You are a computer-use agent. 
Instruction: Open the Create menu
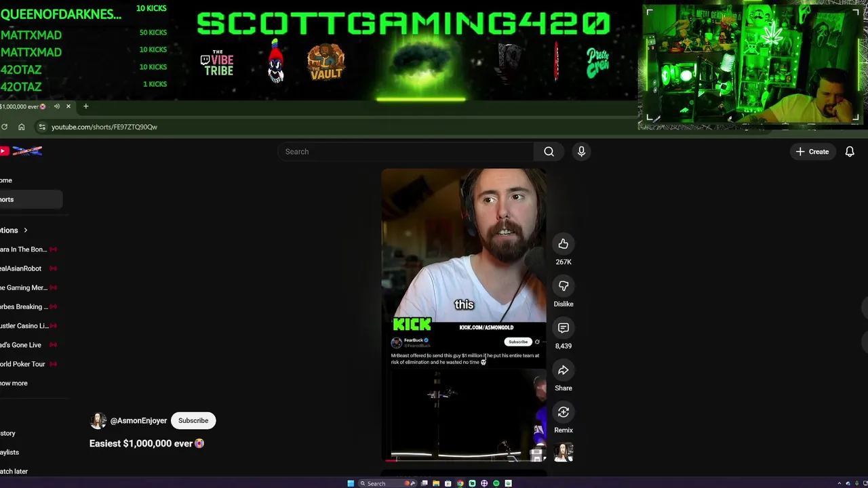pos(812,152)
